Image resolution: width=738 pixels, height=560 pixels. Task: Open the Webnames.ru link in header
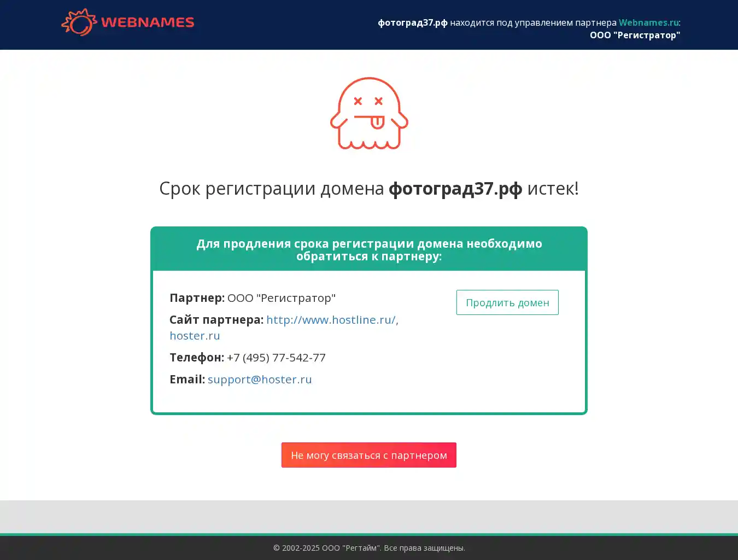coord(648,22)
